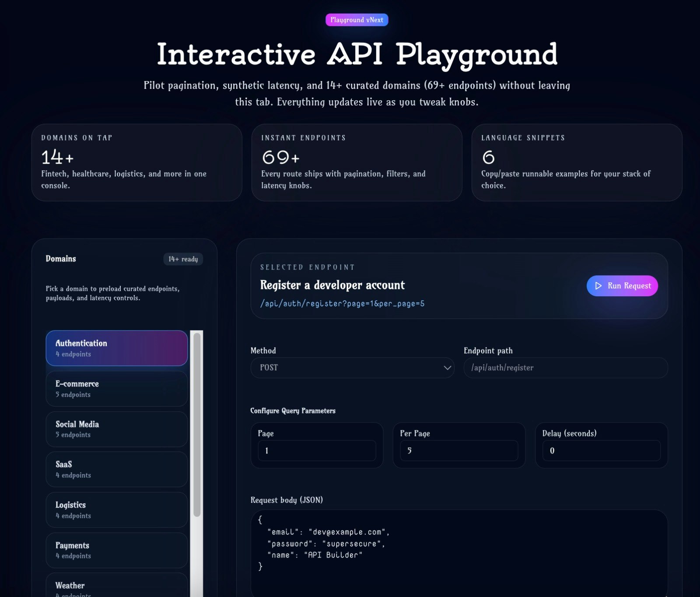Select the Payments domain

[x=116, y=550]
